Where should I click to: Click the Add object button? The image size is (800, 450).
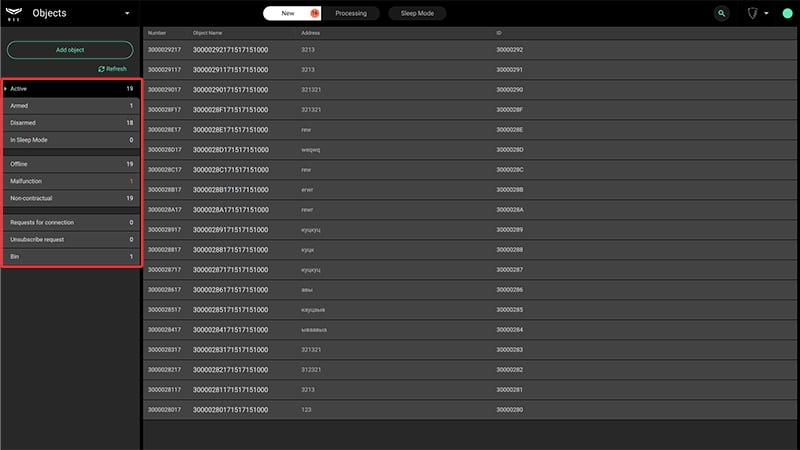[70, 50]
